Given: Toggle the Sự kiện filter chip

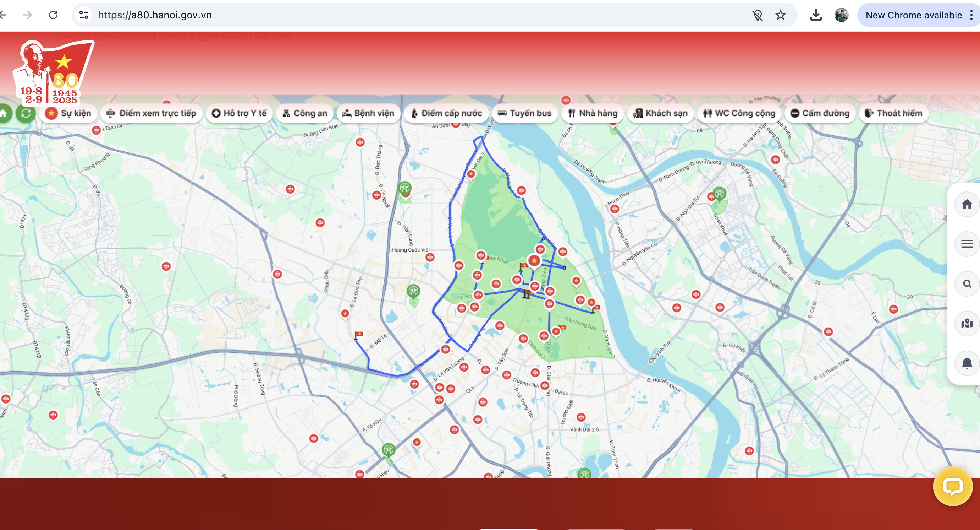Looking at the screenshot, I should (x=68, y=113).
